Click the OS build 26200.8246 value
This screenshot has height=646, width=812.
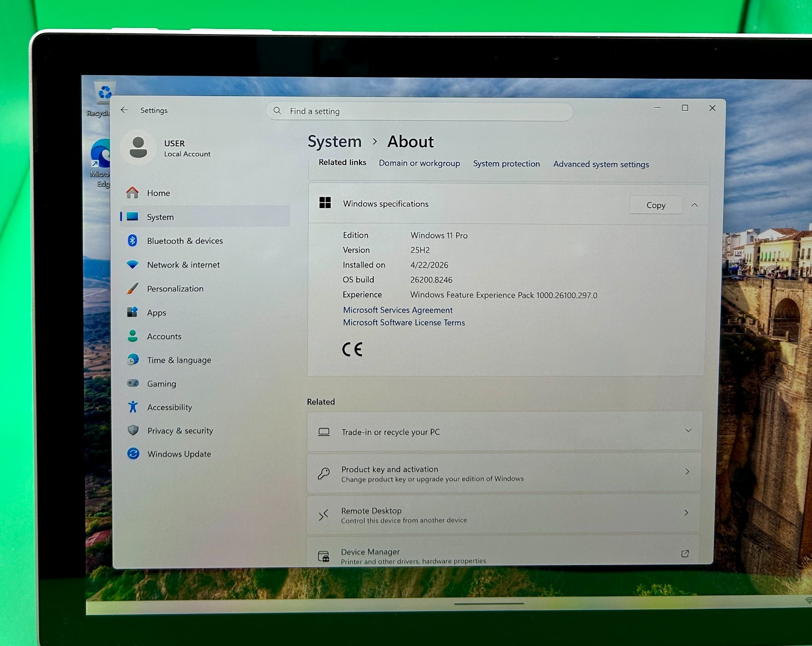click(x=431, y=280)
